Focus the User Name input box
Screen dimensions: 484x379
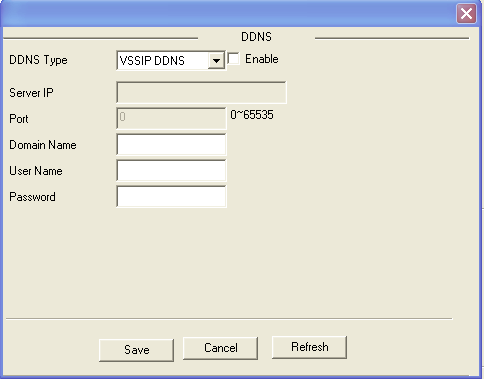coord(171,170)
